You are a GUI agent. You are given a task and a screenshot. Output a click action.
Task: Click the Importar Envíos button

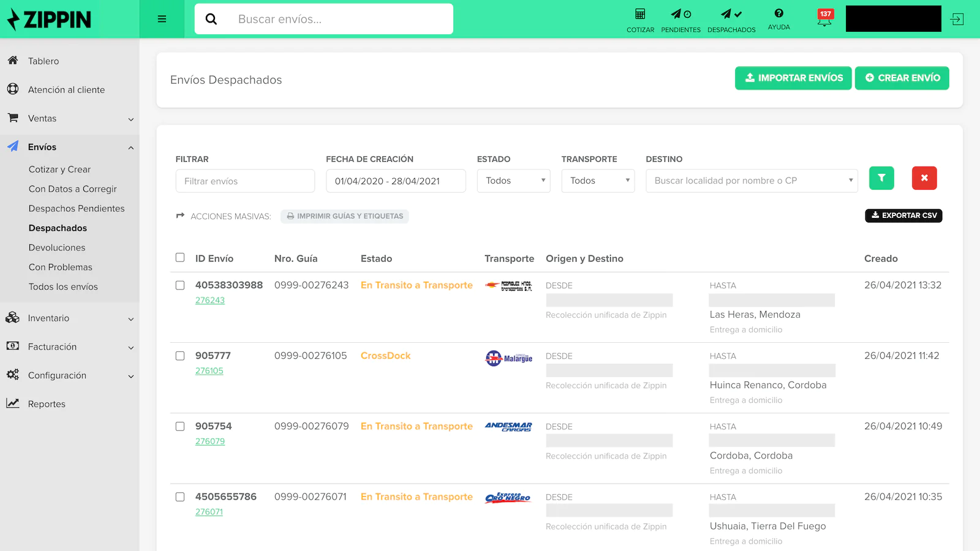tap(793, 78)
